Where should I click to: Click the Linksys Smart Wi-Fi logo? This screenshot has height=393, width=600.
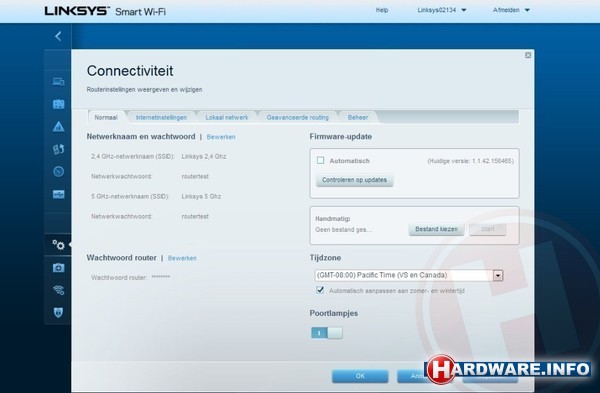tap(105, 11)
